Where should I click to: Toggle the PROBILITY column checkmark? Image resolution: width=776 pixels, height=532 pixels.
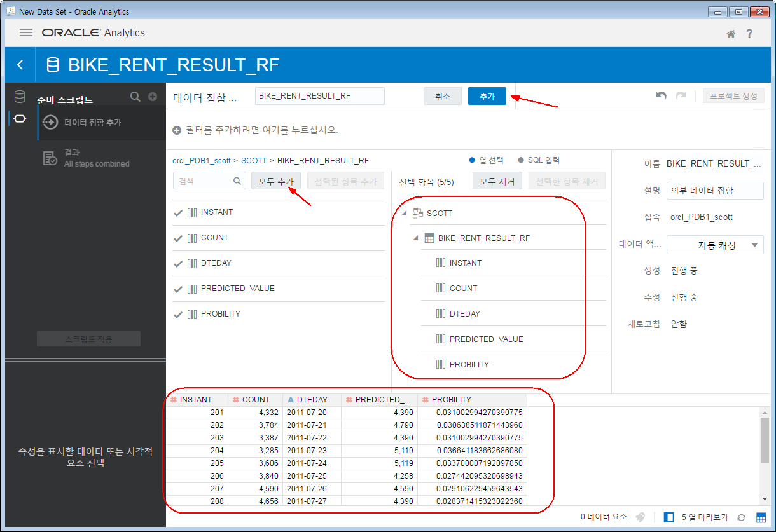(x=178, y=314)
